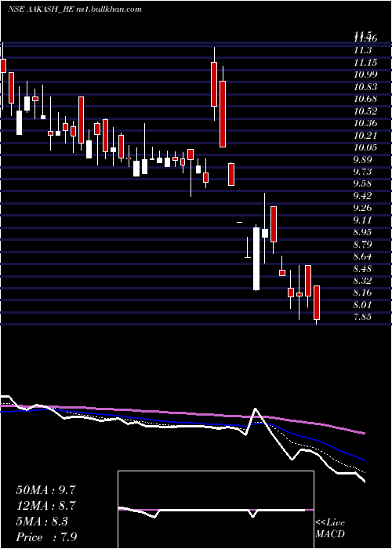This screenshot has height=549, width=392.
Task: Select the 10.05 price axis label
Action: click(365, 147)
